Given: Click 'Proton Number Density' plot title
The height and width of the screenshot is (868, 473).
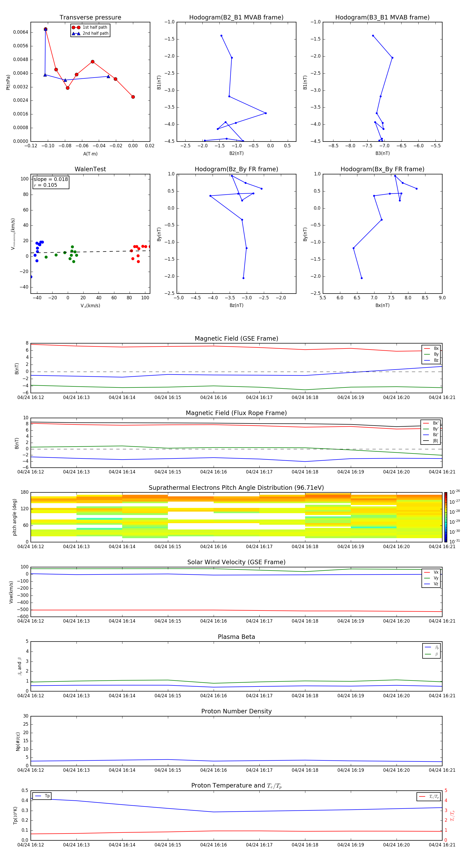Looking at the screenshot, I should tap(236, 711).
